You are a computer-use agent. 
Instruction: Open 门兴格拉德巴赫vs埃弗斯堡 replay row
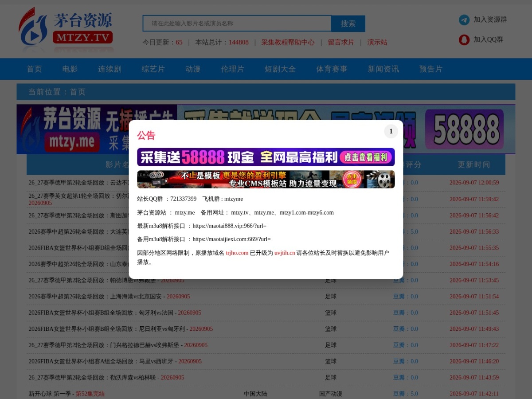pyautogui.click(x=118, y=345)
